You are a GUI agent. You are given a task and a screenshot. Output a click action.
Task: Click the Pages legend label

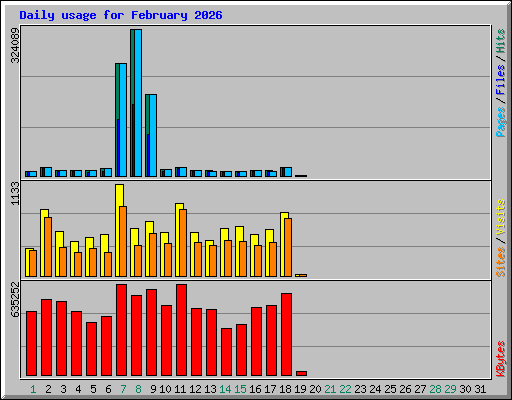501,122
